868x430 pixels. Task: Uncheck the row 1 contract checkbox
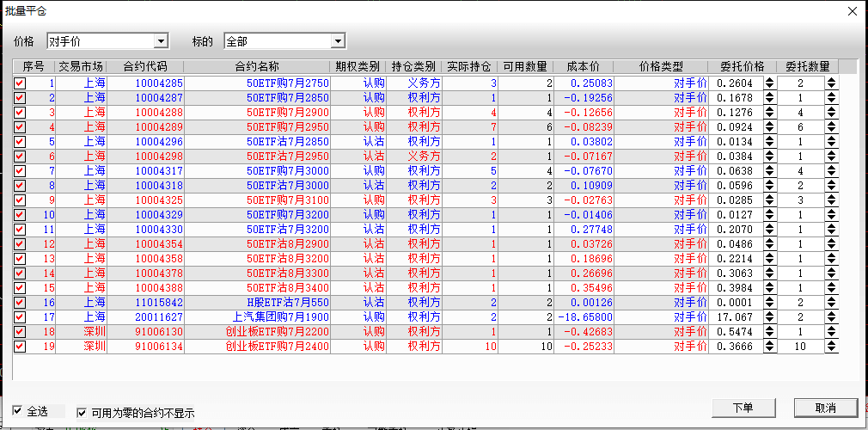20,83
